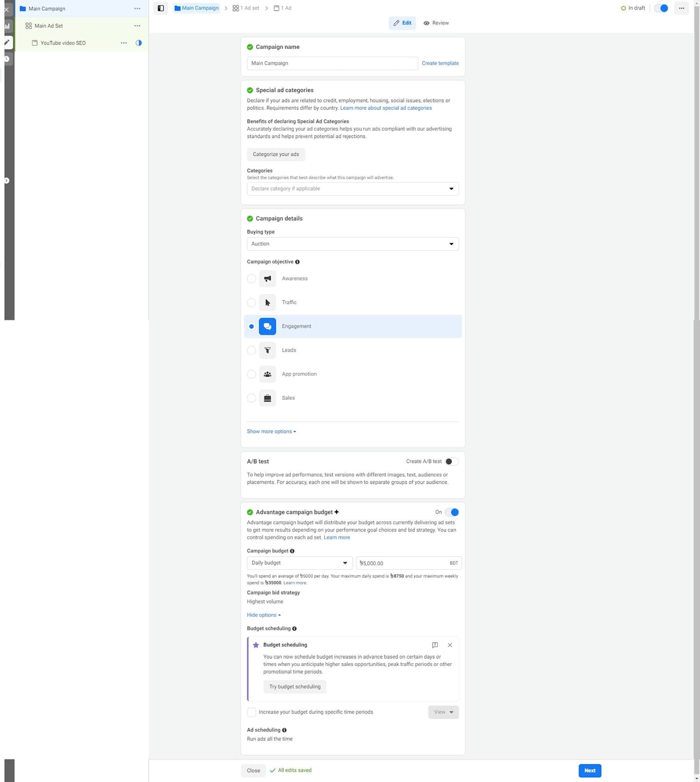Go to 1 Ad set breadcrumb

(246, 8)
